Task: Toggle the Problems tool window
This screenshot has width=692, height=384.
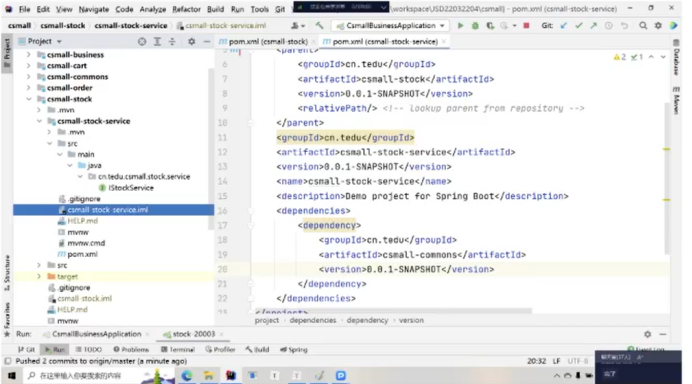Action: pos(131,350)
